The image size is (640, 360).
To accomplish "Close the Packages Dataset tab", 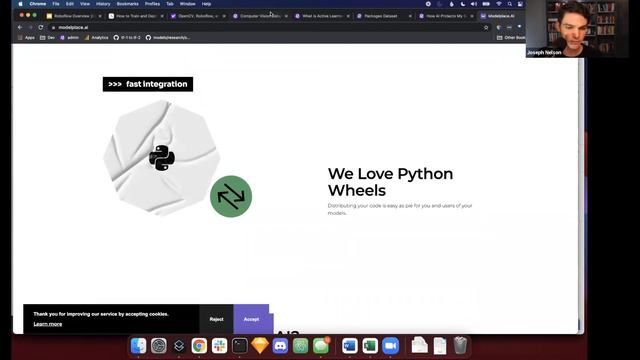I will point(410,16).
